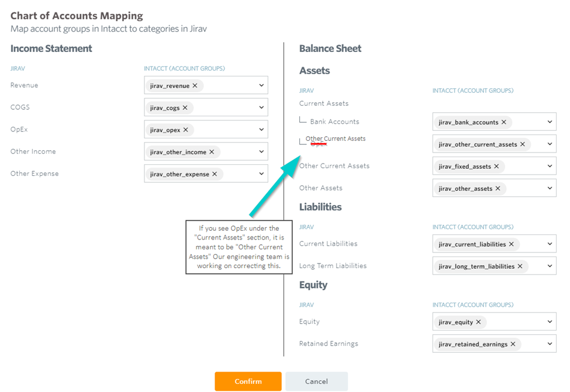Click the Income Statement section heading
The height and width of the screenshot is (392, 570).
51,48
